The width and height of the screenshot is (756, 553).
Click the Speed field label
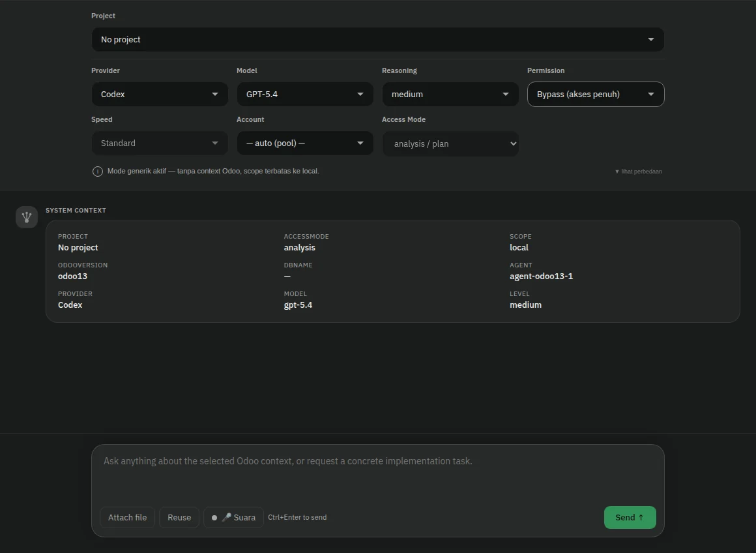[x=102, y=120]
